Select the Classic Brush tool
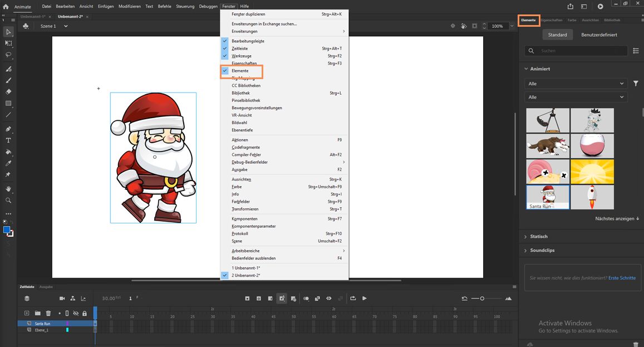Screen dimensions: 644x347 coord(8,80)
